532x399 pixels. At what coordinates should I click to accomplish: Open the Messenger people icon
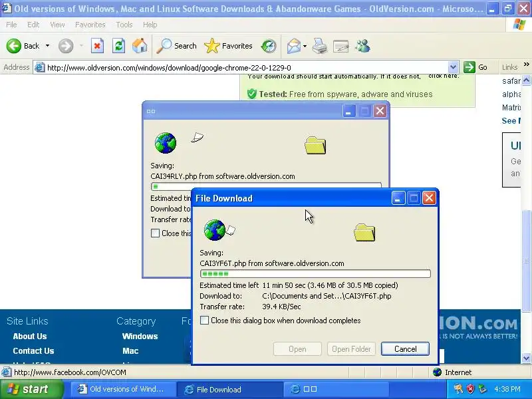coord(362,46)
